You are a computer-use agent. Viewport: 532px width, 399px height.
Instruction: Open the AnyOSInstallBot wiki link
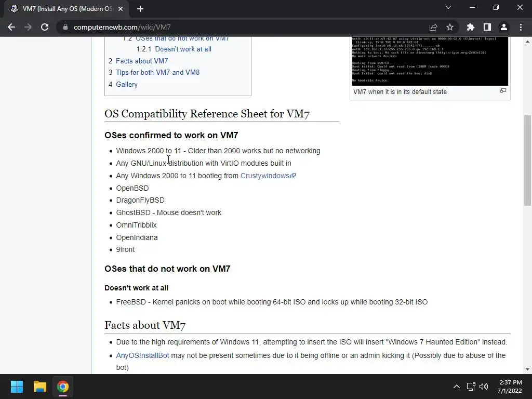[x=142, y=355]
